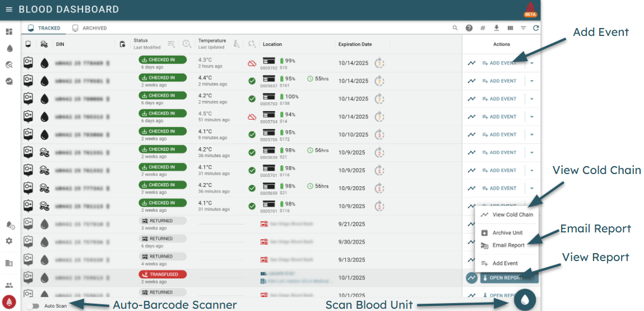Click ADD EVENT for the 100% battery row
Screen dimensions: 644x311
coord(499,99)
